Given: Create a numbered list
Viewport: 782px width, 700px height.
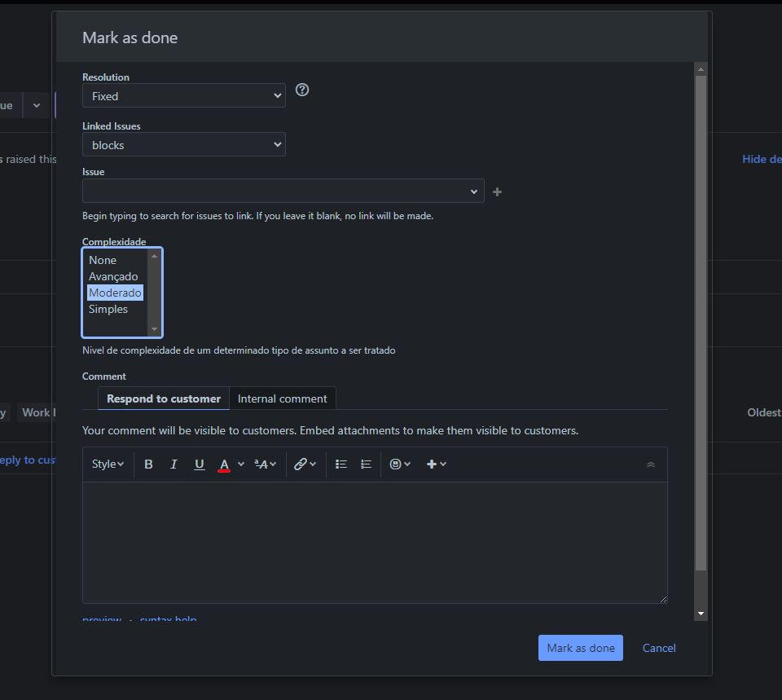Looking at the screenshot, I should pyautogui.click(x=365, y=464).
